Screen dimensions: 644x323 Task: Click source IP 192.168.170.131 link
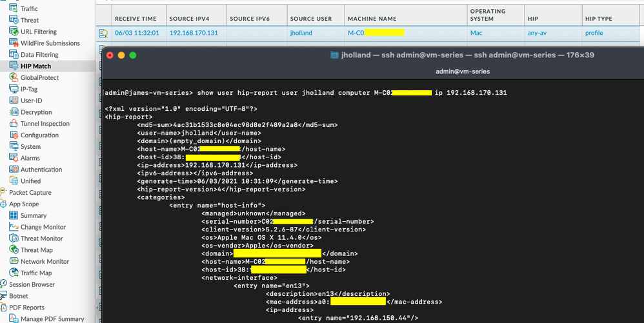tap(194, 33)
